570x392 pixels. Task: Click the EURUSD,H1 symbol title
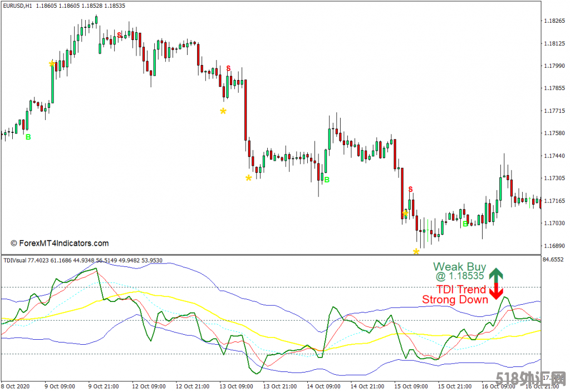[17, 5]
